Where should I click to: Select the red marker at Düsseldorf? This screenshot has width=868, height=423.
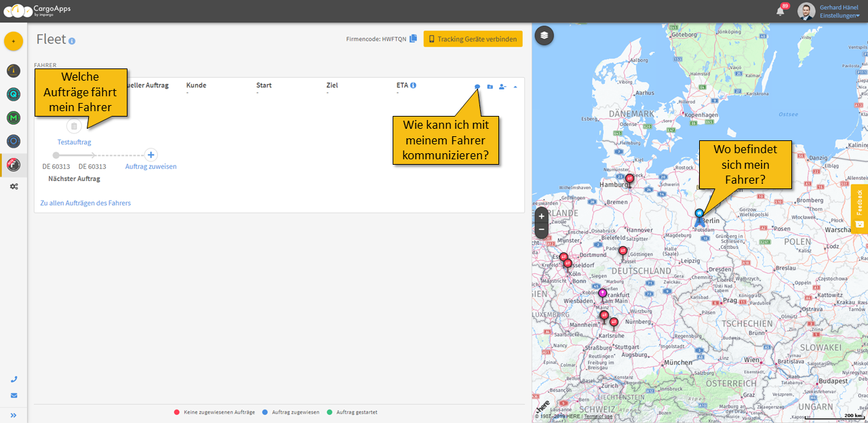tap(568, 264)
